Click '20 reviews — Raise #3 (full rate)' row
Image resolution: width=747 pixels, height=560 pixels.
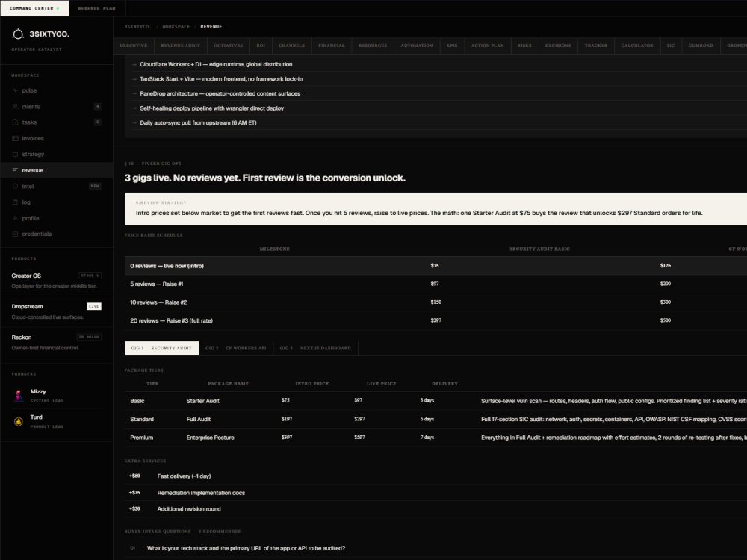click(x=436, y=320)
